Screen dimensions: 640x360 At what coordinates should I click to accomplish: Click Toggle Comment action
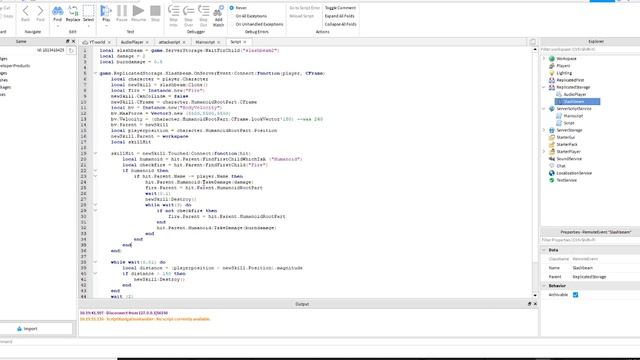point(340,8)
